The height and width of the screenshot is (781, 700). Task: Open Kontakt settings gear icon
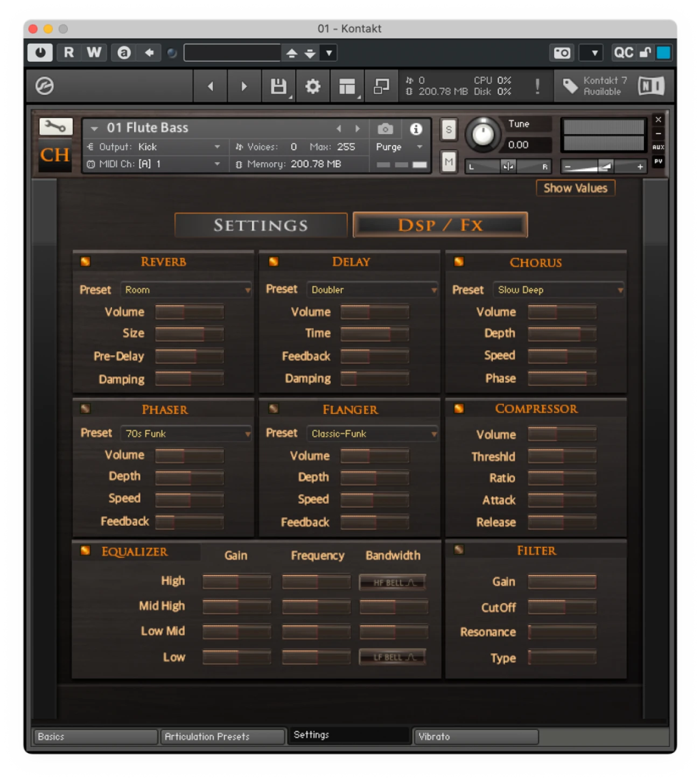coord(313,86)
